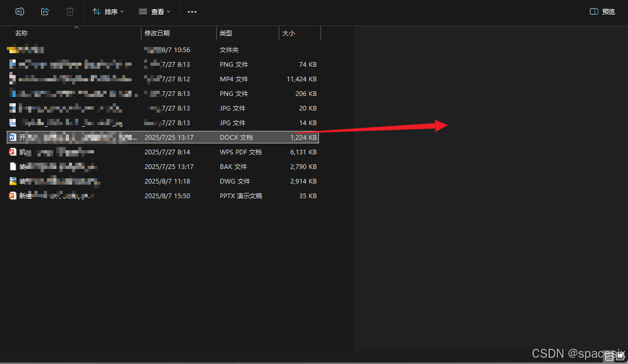628x364 pixels.
Task: Select the BAK 文件 type cell
Action: tap(233, 167)
